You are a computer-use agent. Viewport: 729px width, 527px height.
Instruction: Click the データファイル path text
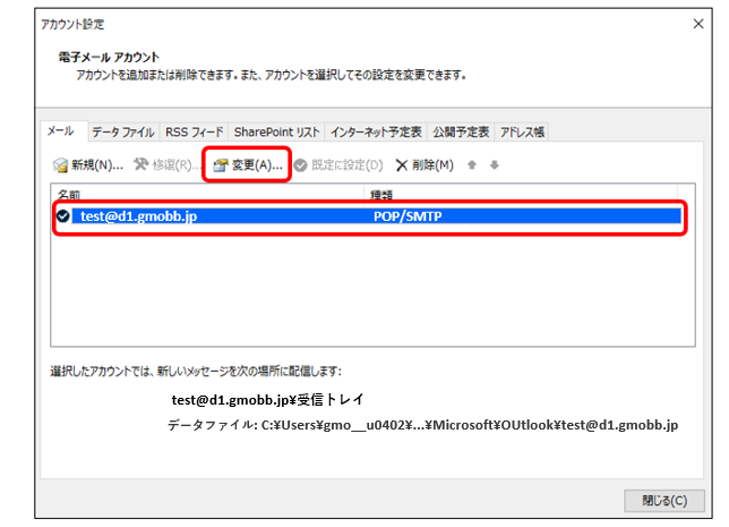[x=423, y=425]
